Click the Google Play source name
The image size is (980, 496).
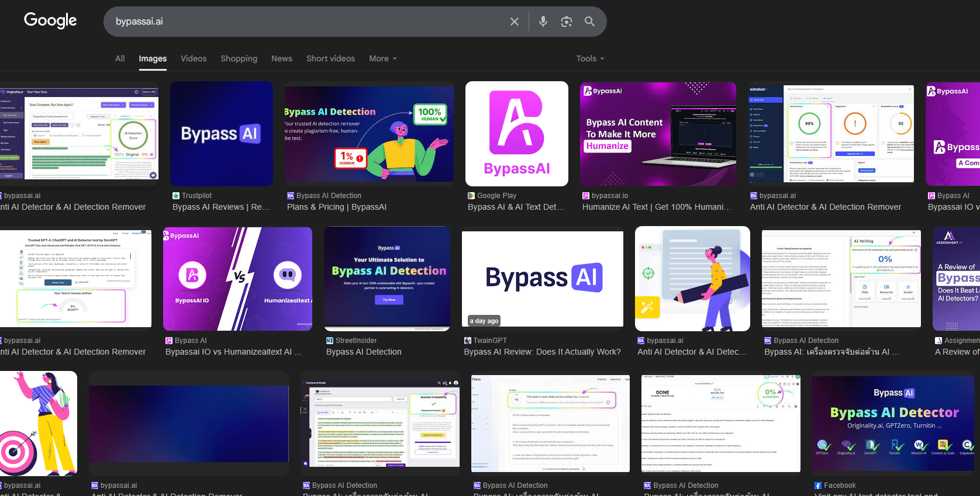[x=496, y=196]
